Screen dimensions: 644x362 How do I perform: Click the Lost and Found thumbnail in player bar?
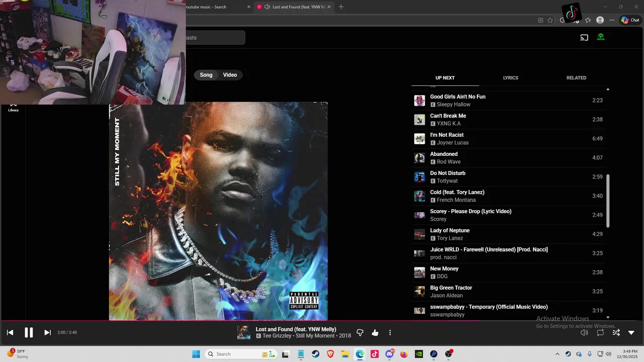pos(244,332)
